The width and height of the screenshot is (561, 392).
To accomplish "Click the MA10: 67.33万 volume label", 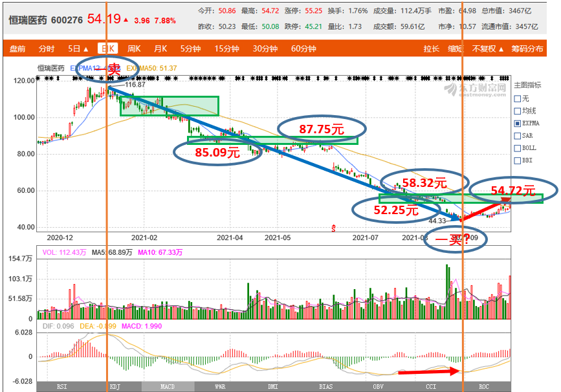I will pyautogui.click(x=160, y=252).
